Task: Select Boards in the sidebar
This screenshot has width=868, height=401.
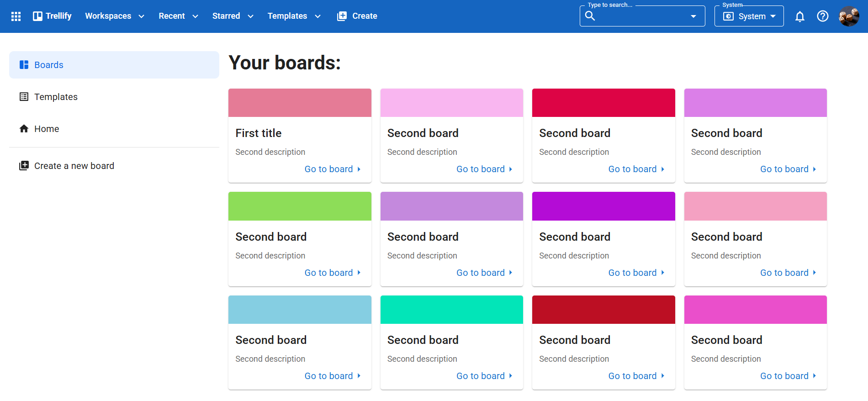Action: (49, 65)
